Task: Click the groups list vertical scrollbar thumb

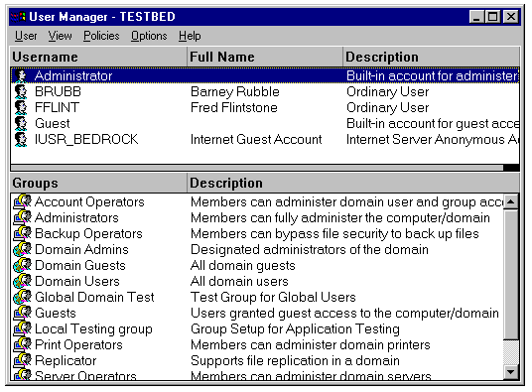Action: tap(510, 274)
